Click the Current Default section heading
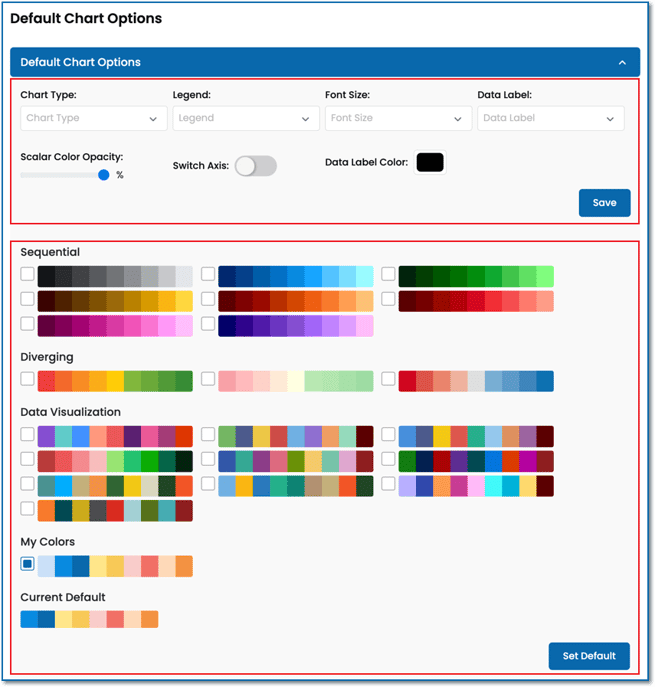The height and width of the screenshot is (687, 655). pyautogui.click(x=63, y=598)
